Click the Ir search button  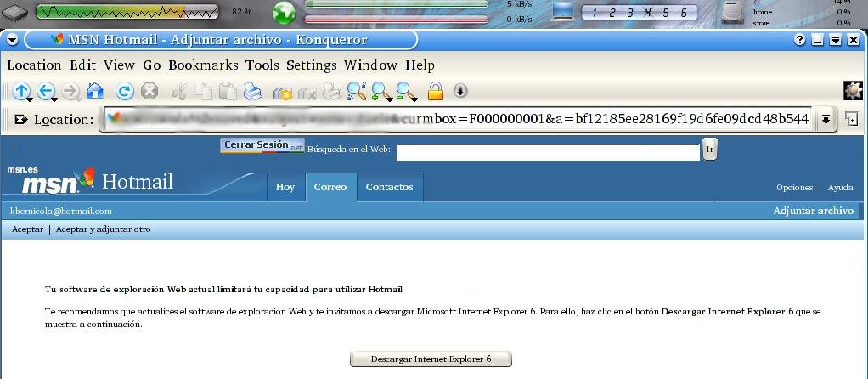(710, 149)
